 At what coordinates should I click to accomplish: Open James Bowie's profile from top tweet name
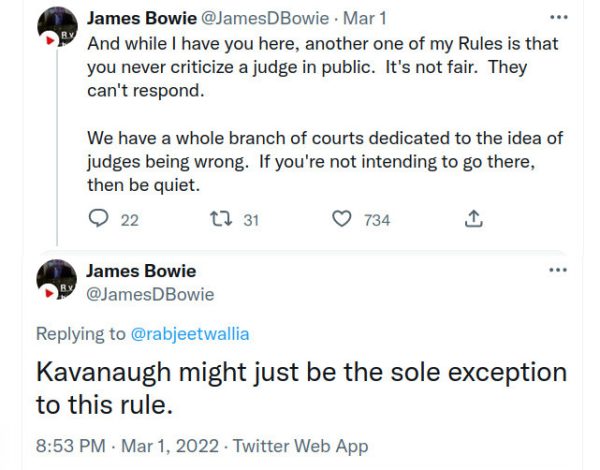point(142,18)
